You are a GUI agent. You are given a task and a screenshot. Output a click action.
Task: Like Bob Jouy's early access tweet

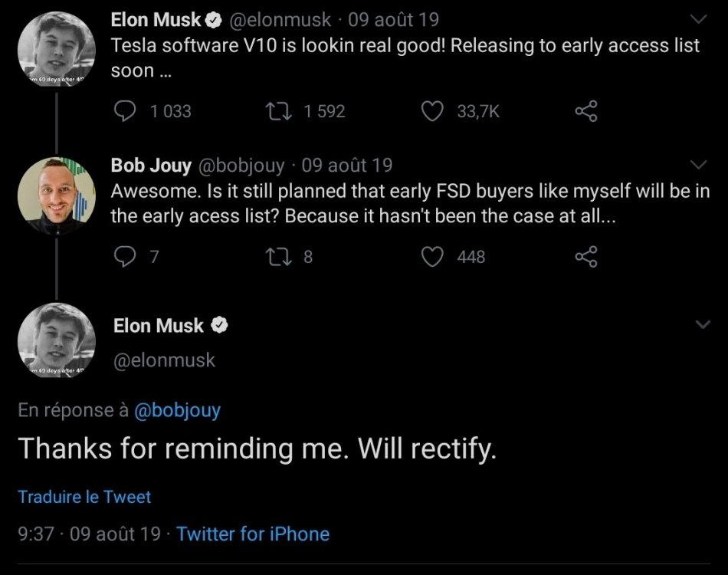click(433, 257)
